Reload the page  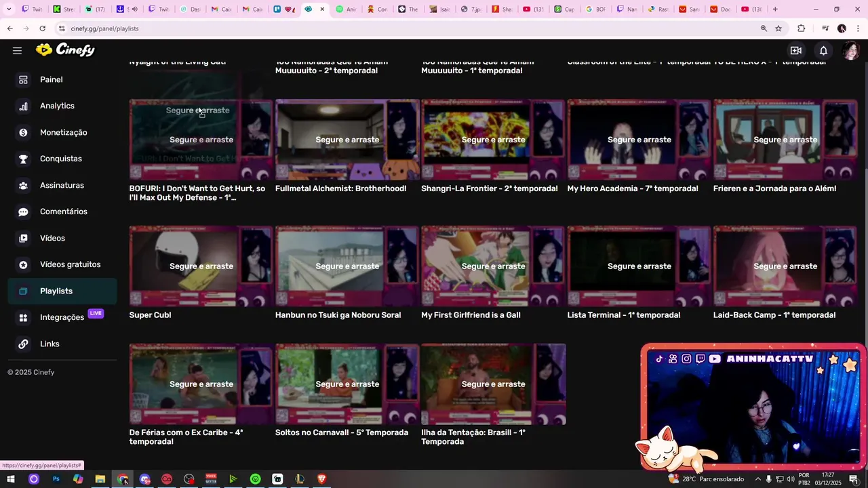click(42, 28)
